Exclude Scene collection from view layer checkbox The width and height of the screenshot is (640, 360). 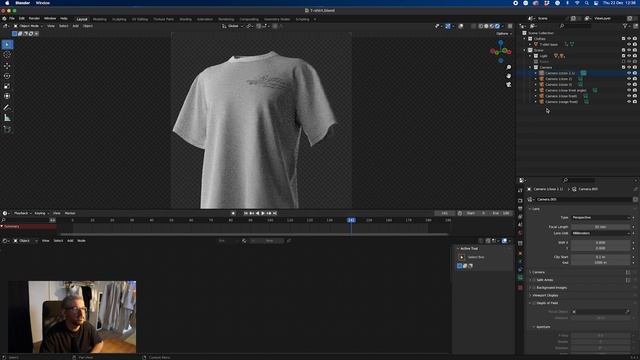[623, 50]
